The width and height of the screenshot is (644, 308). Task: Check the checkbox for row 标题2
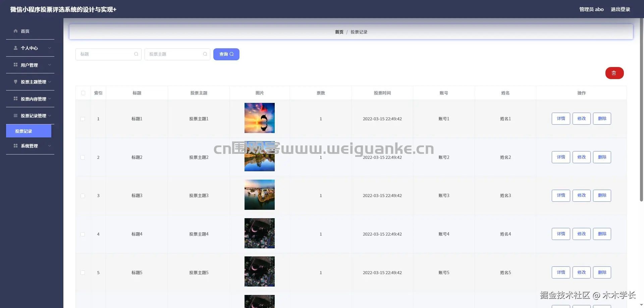(x=83, y=157)
